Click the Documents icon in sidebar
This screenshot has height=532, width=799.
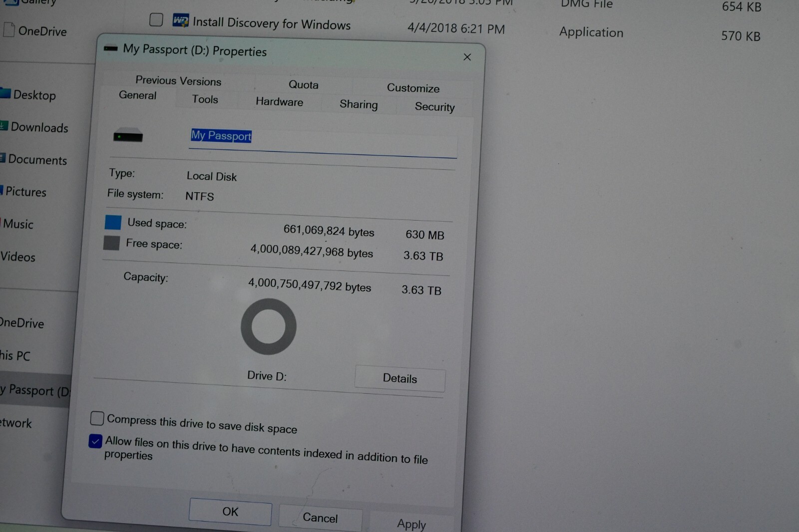coord(3,158)
